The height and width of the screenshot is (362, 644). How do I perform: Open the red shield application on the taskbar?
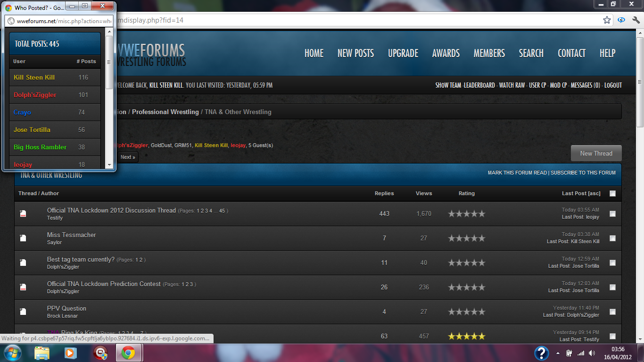[99, 353]
